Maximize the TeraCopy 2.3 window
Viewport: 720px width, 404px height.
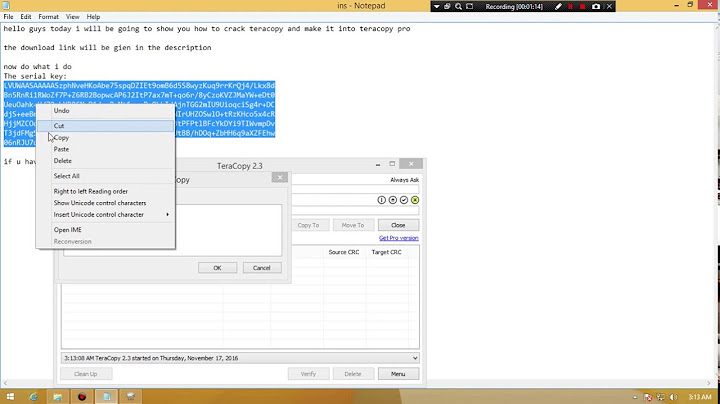point(392,164)
